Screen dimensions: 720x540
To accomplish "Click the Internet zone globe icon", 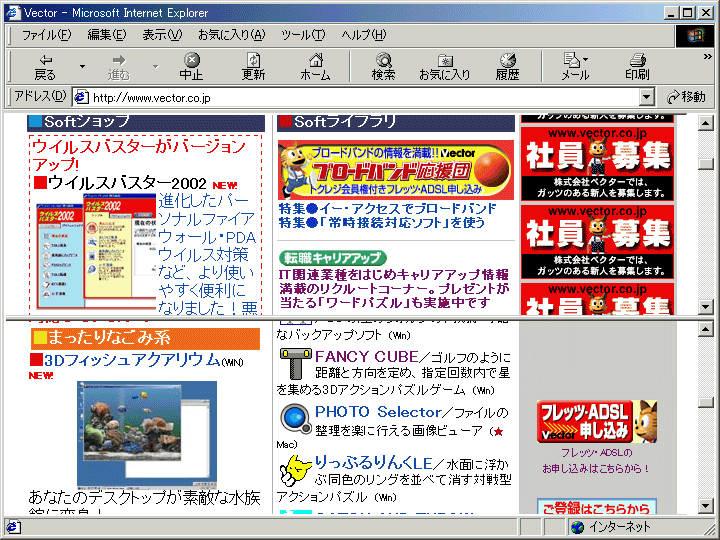I will pos(577,527).
